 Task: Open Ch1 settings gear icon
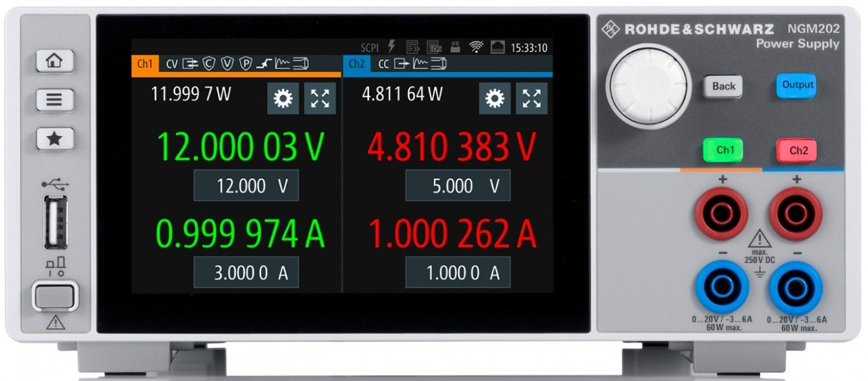[x=283, y=99]
